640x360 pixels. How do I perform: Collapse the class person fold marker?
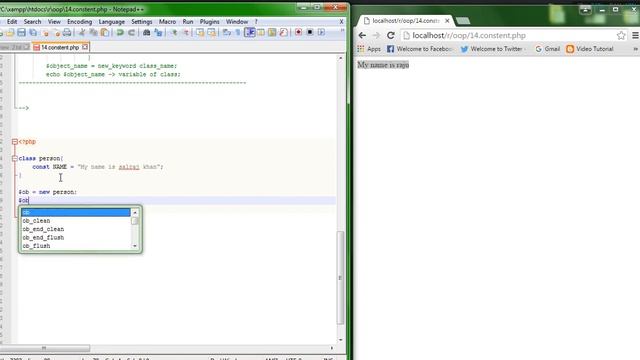(15, 158)
